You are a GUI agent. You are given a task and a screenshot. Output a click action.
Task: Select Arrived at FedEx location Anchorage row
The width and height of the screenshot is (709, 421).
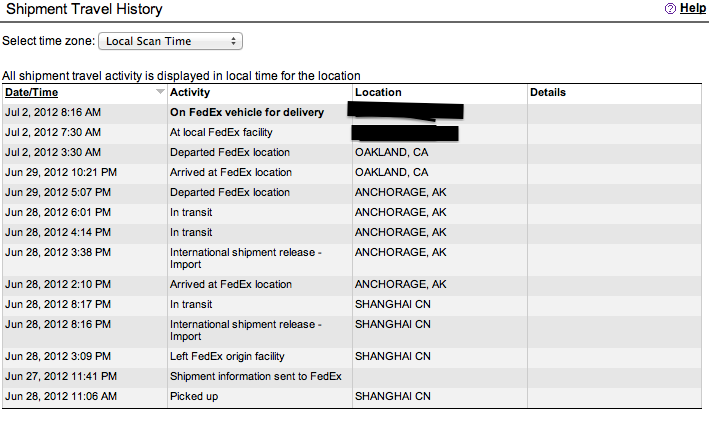pyautogui.click(x=352, y=284)
